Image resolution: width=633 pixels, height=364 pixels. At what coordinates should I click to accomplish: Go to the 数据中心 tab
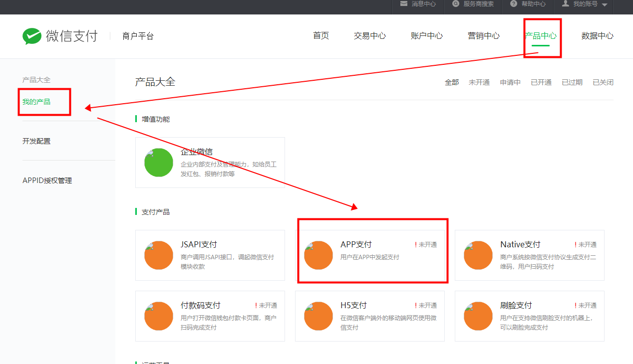coord(597,35)
